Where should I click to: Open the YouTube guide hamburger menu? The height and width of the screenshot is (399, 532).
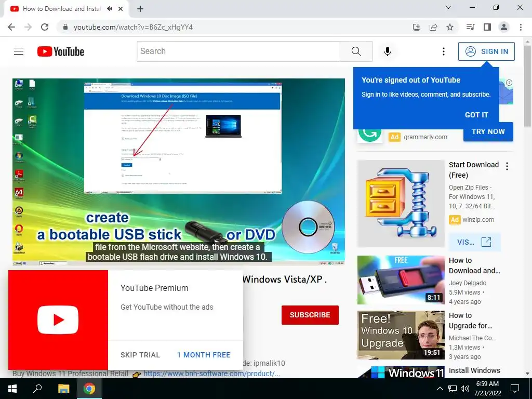(19, 51)
